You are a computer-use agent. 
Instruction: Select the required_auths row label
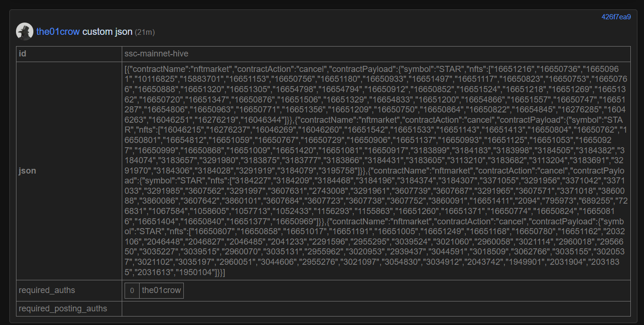pyautogui.click(x=47, y=290)
